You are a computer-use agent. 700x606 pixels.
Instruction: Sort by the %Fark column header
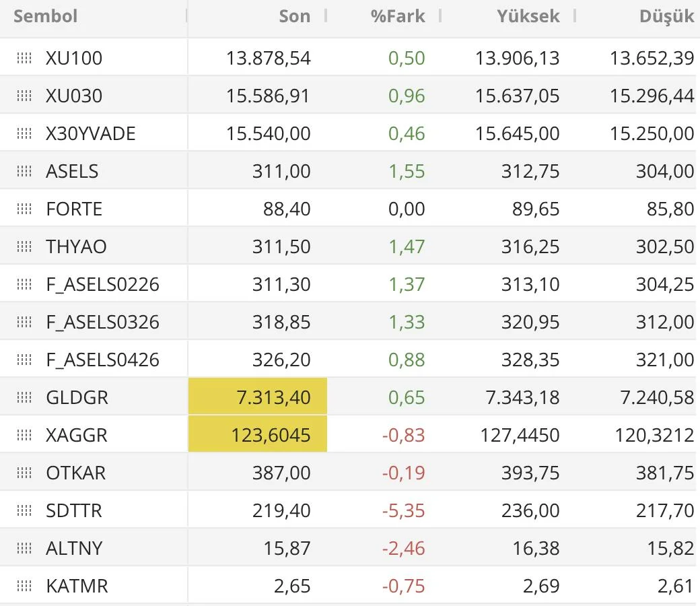coord(398,17)
